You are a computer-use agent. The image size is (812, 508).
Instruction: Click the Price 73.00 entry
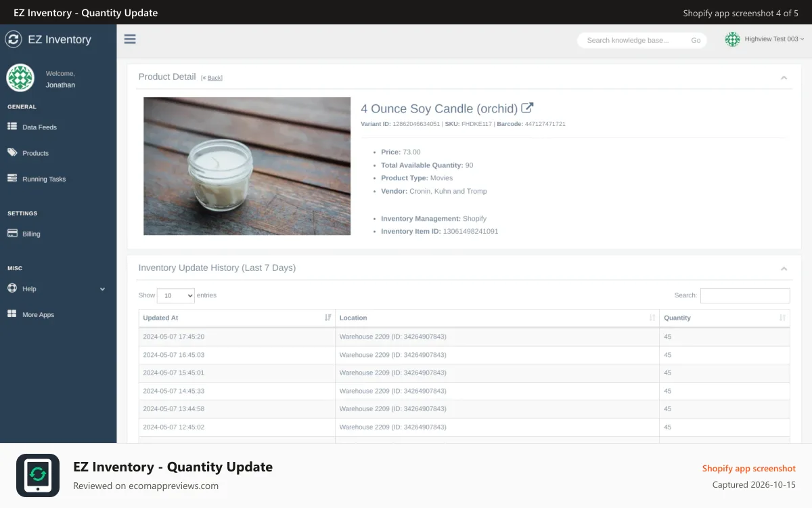click(401, 152)
